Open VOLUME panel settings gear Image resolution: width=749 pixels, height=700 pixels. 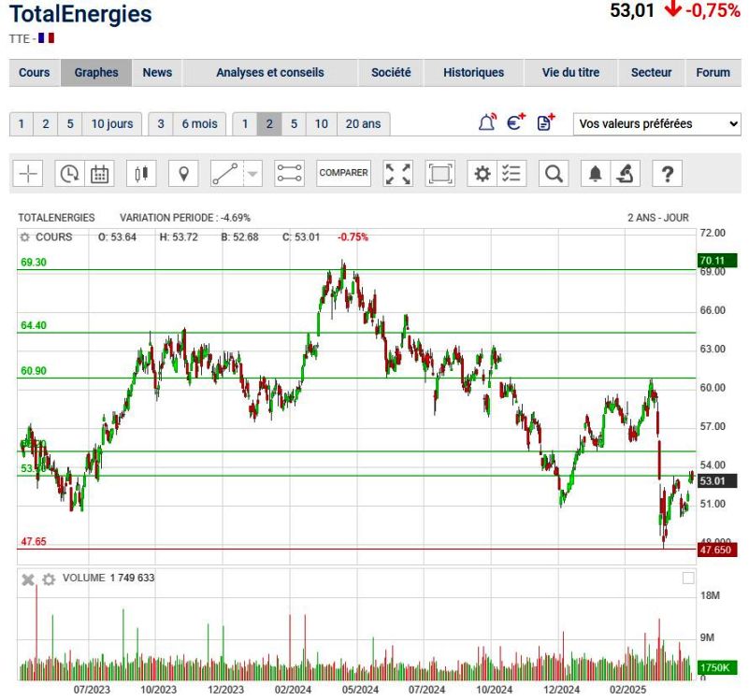49,579
